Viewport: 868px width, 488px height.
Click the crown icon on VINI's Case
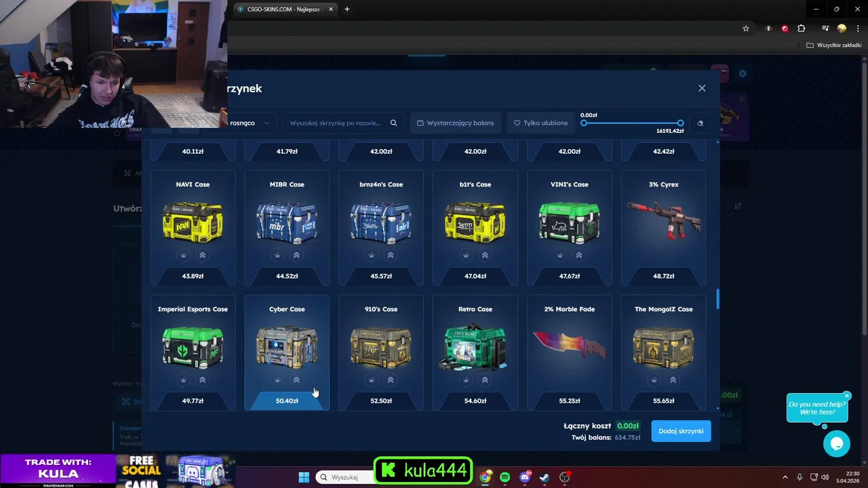(x=560, y=256)
